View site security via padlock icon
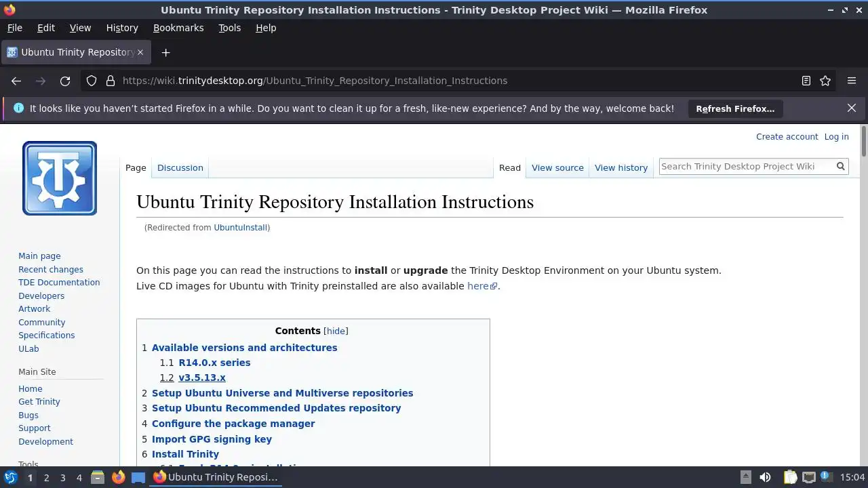Viewport: 868px width, 488px height. [x=111, y=81]
